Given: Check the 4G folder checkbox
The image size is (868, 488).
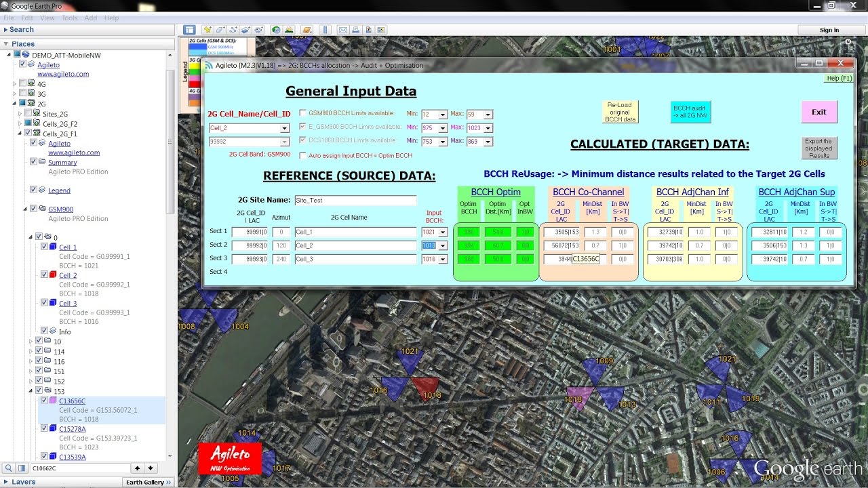Looking at the screenshot, I should coord(23,83).
